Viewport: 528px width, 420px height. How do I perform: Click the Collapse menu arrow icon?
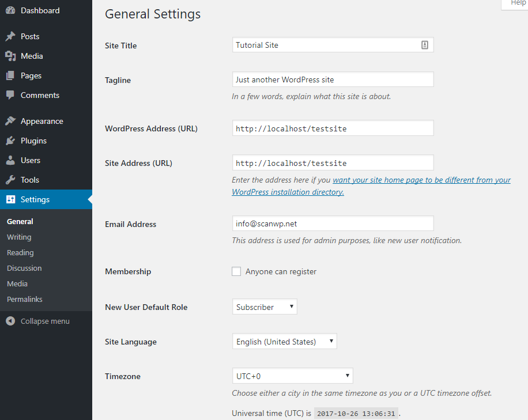tap(10, 321)
